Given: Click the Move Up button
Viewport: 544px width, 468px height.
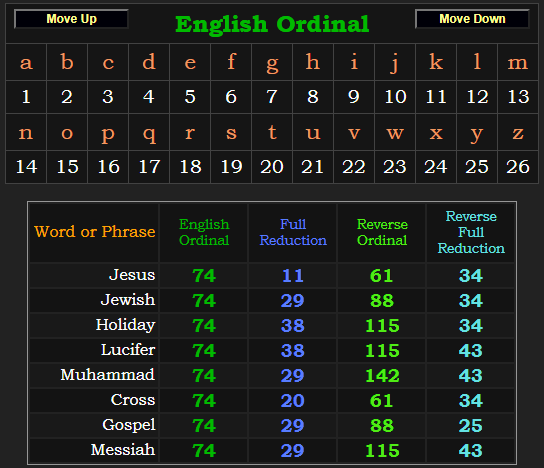Looking at the screenshot, I should tap(71, 19).
